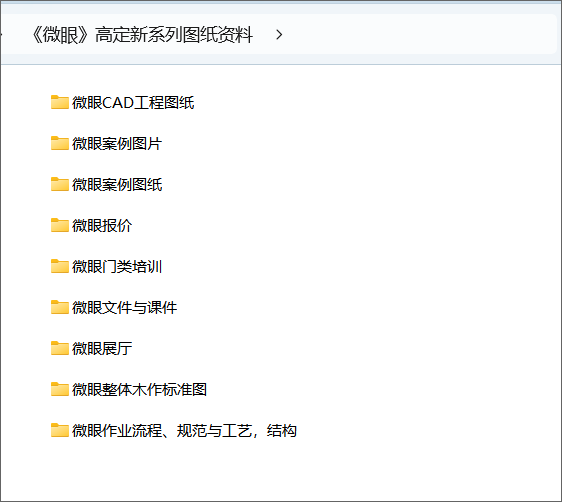
Task: Click the folder icon beside 微眼案例图片
Action: (59, 143)
